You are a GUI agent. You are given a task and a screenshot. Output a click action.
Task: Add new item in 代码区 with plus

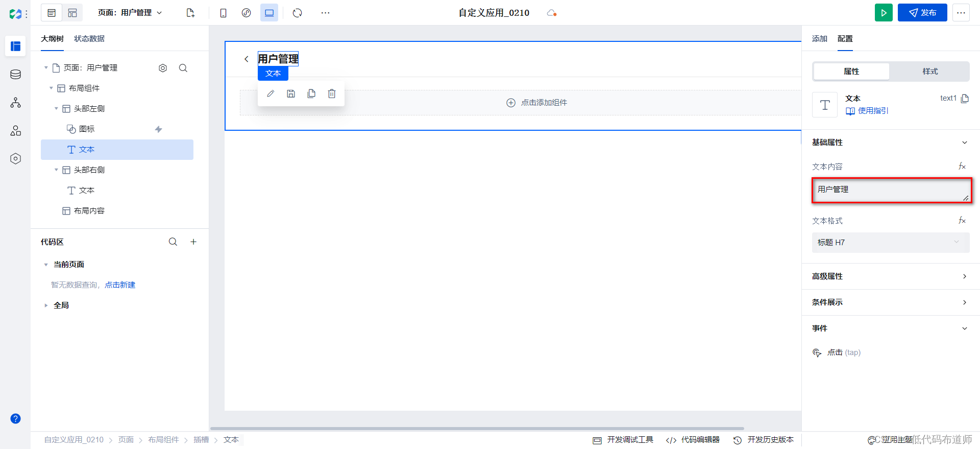193,242
